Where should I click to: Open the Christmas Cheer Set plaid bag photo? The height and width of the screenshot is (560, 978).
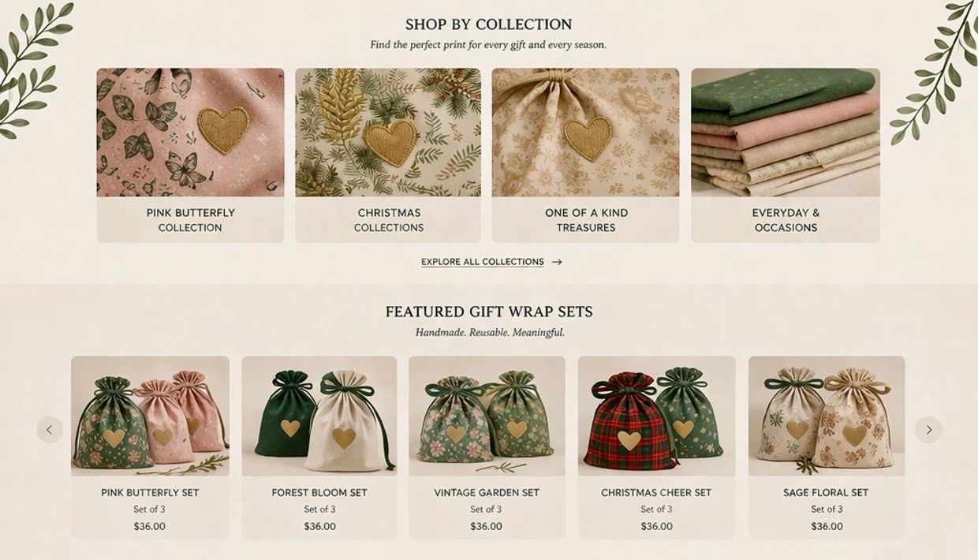(656, 416)
